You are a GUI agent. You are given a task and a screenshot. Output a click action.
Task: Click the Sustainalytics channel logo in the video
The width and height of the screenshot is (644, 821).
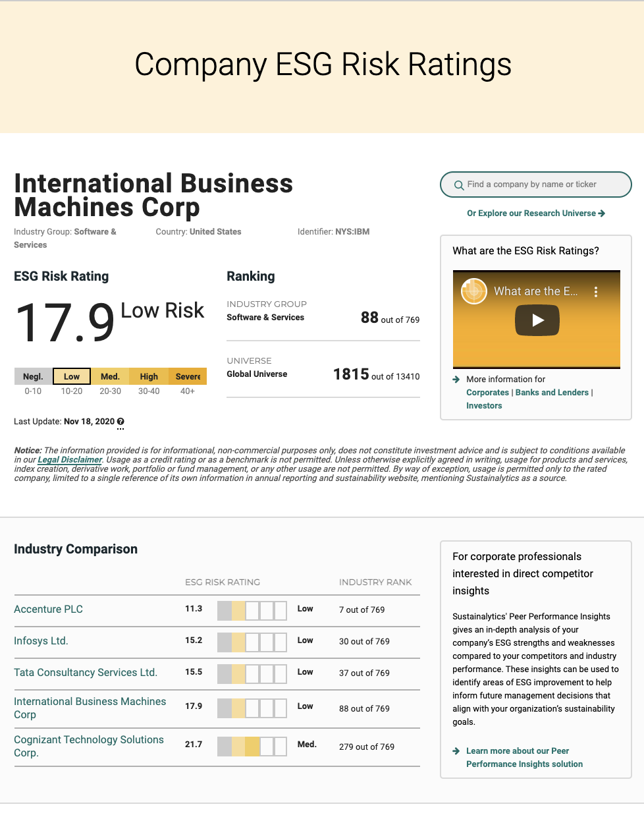pos(473,291)
